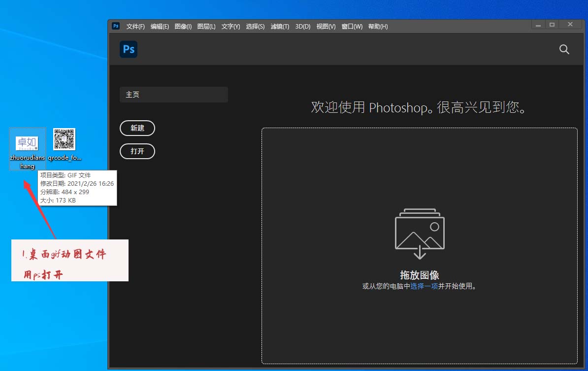Open the 帮助(H) menu
588x371 pixels.
coord(378,26)
